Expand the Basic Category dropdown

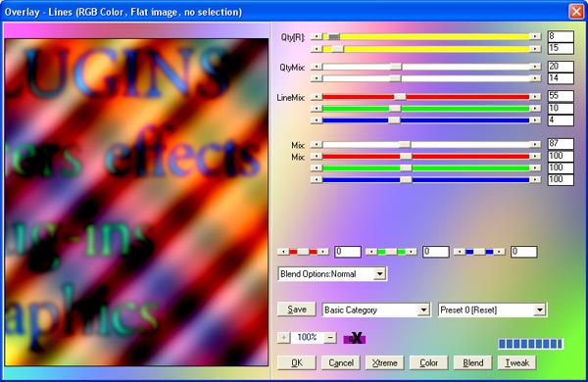[423, 310]
